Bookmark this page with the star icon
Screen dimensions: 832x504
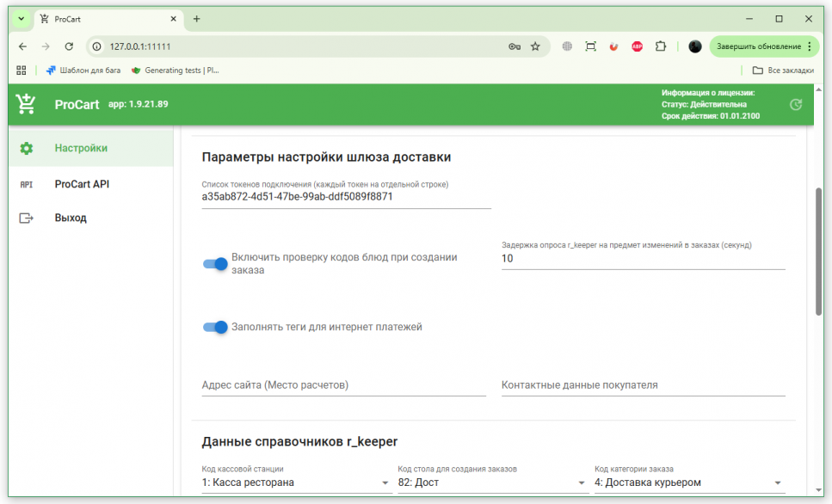535,46
